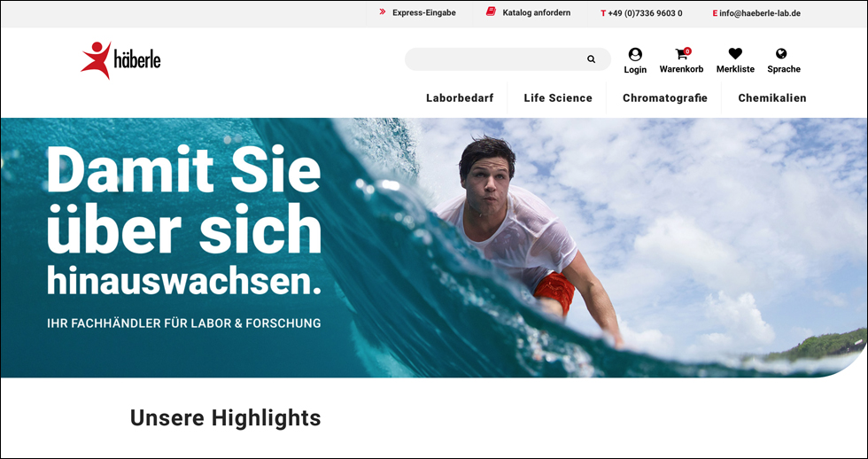Click the Katalog anfordern link
This screenshot has height=459, width=868.
pos(537,12)
